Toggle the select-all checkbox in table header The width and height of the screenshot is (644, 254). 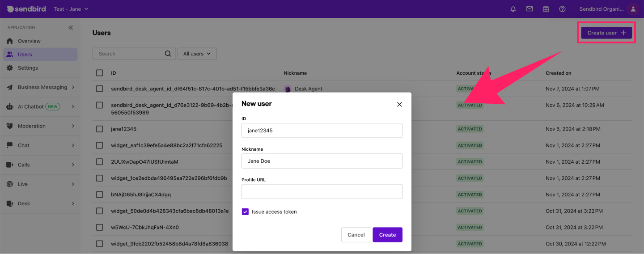(100, 73)
